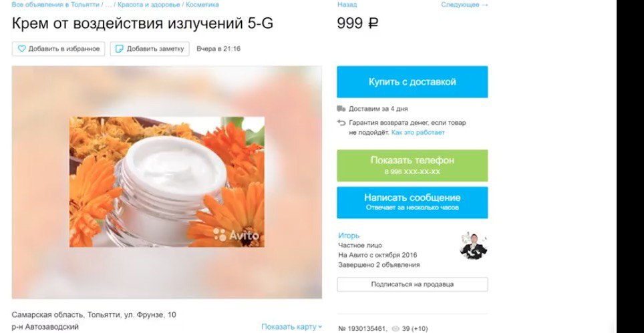644x333 pixels.
Task: Click Написать сообщение button
Action: 412,203
